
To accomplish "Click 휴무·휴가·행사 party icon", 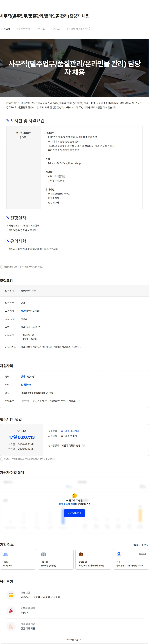I will (11, 611).
